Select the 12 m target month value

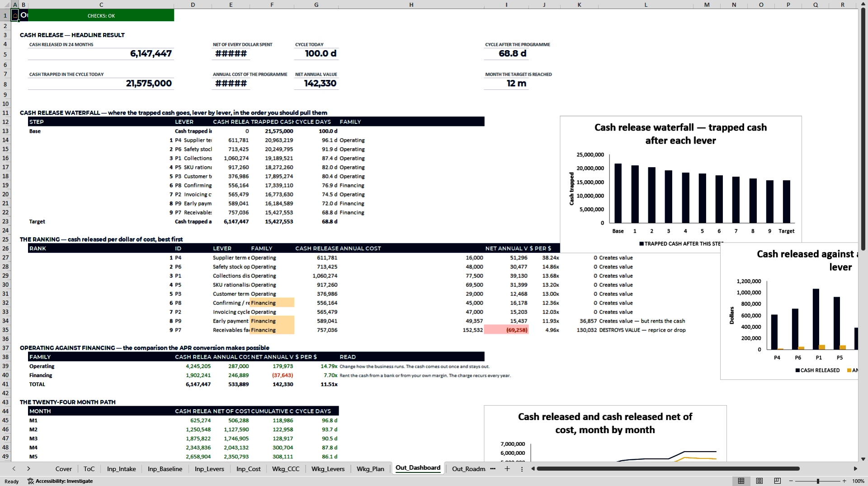point(506,84)
